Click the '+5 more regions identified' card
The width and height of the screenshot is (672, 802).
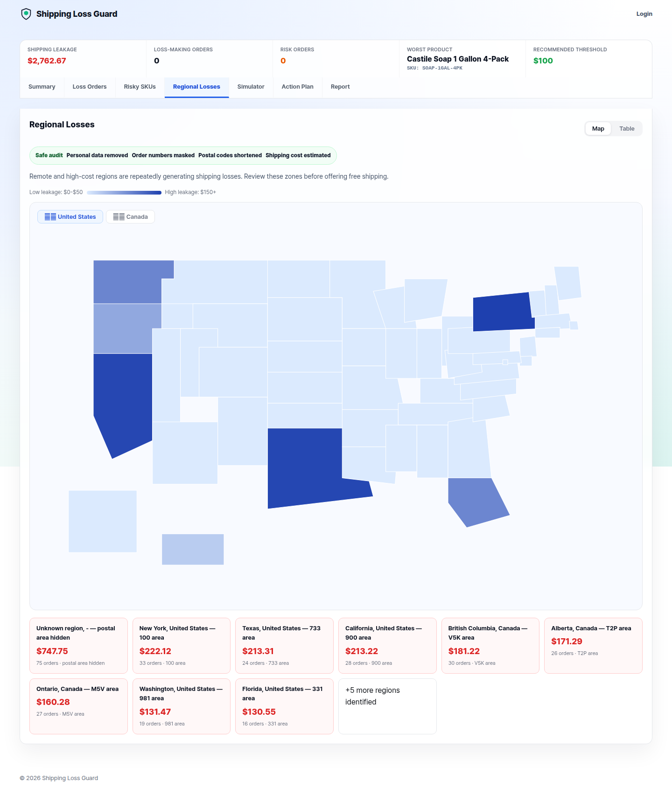387,706
